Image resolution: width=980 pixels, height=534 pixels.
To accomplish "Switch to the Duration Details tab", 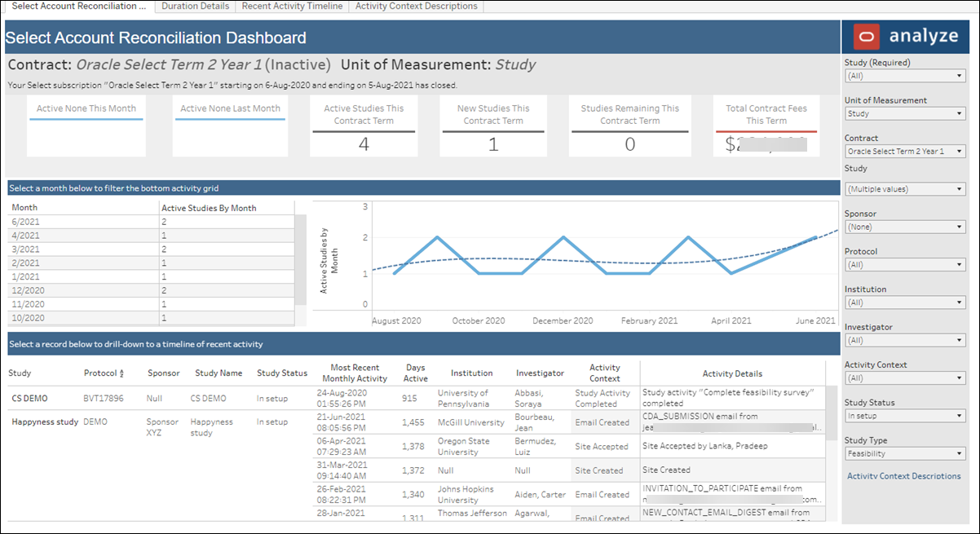I will [x=196, y=6].
